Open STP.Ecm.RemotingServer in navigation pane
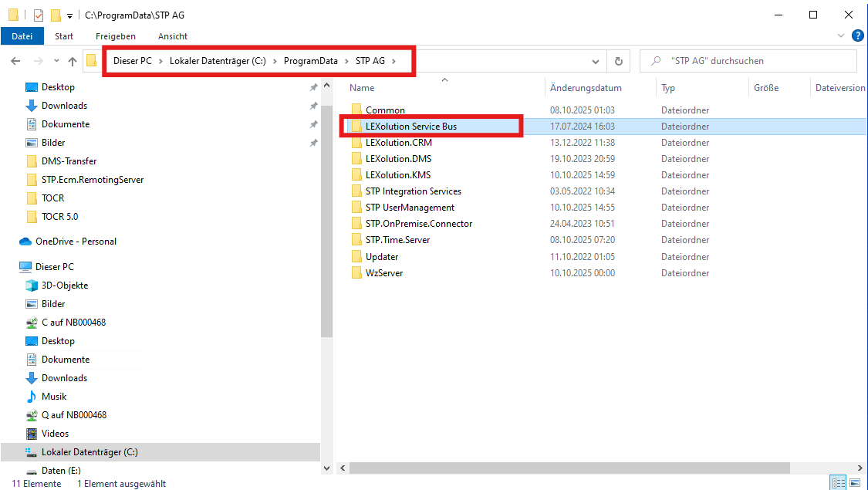 pyautogui.click(x=93, y=179)
